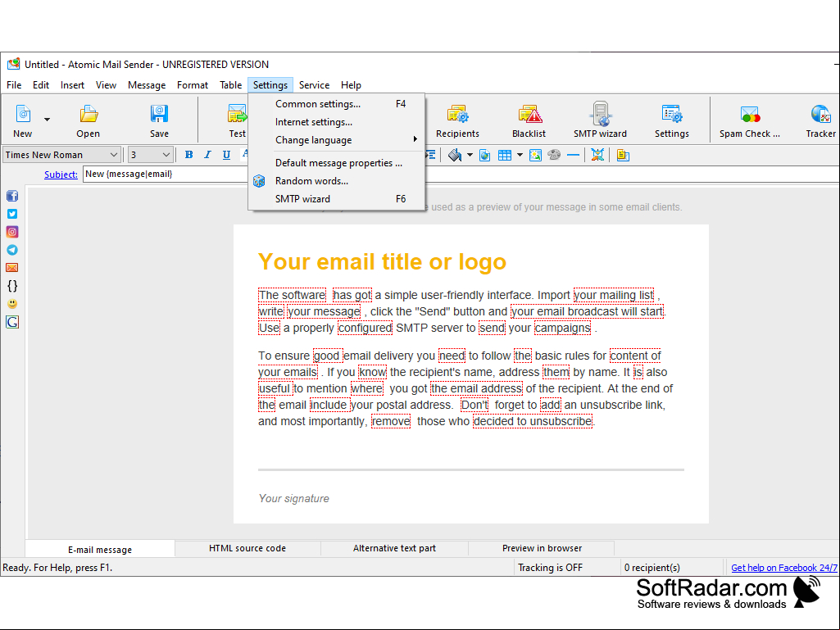Select SMTP wizard F6 menu entry
Viewport: 840px width, 630px height.
coord(337,199)
